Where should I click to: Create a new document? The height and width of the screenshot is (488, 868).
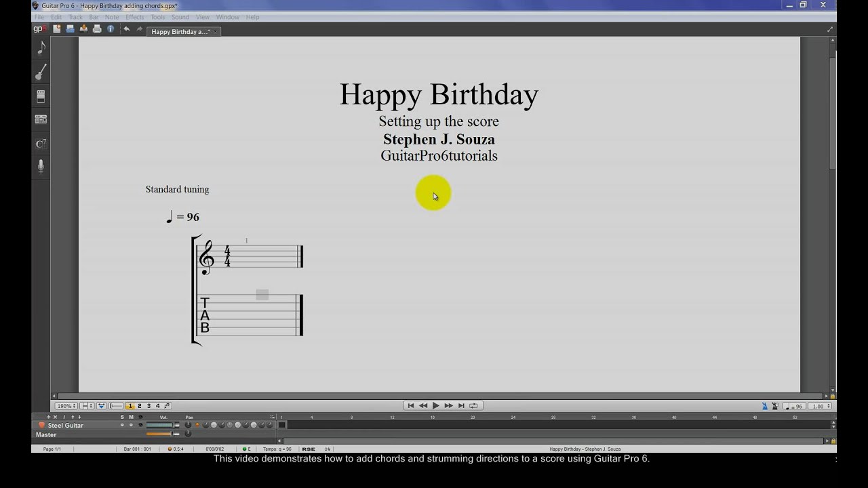(x=57, y=28)
